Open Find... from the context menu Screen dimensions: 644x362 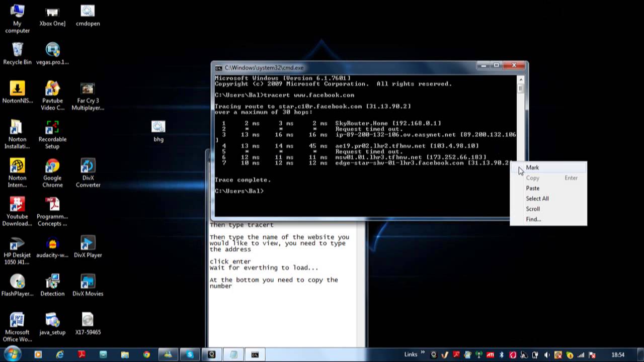(x=548, y=219)
